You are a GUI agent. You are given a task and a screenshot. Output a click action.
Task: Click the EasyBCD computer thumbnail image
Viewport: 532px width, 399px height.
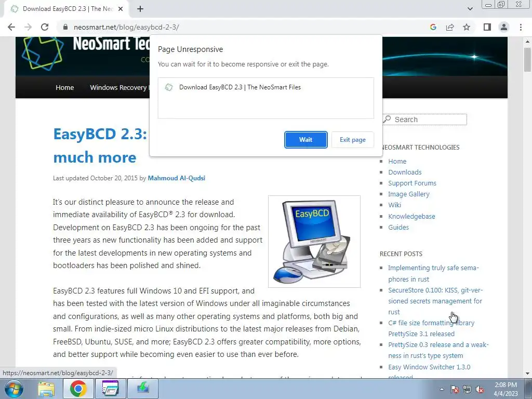pos(314,242)
